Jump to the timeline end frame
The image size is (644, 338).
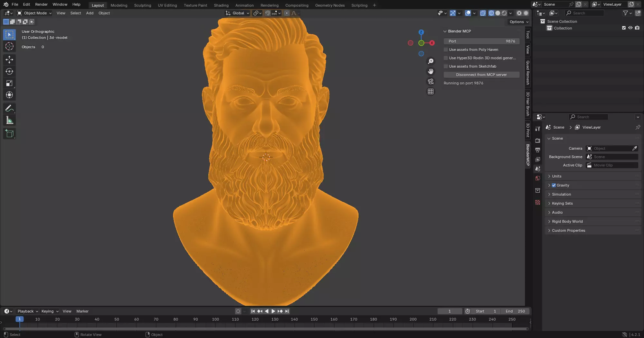pos(287,311)
